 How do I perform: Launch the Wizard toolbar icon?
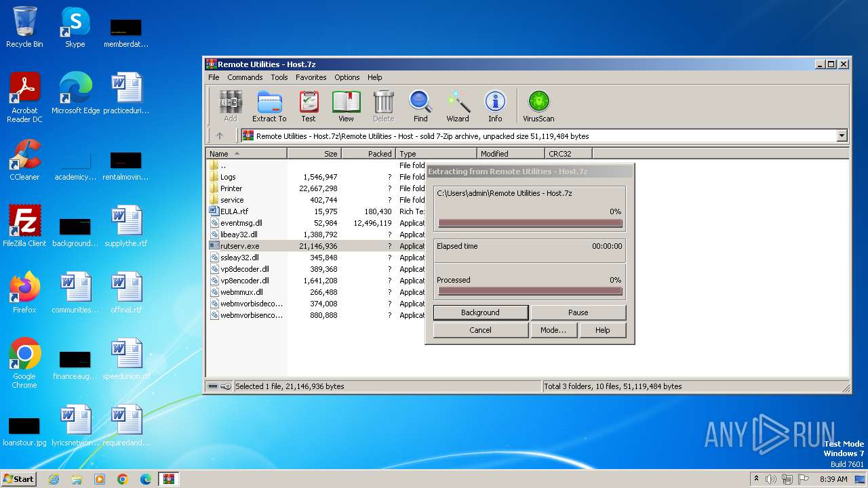(x=458, y=106)
